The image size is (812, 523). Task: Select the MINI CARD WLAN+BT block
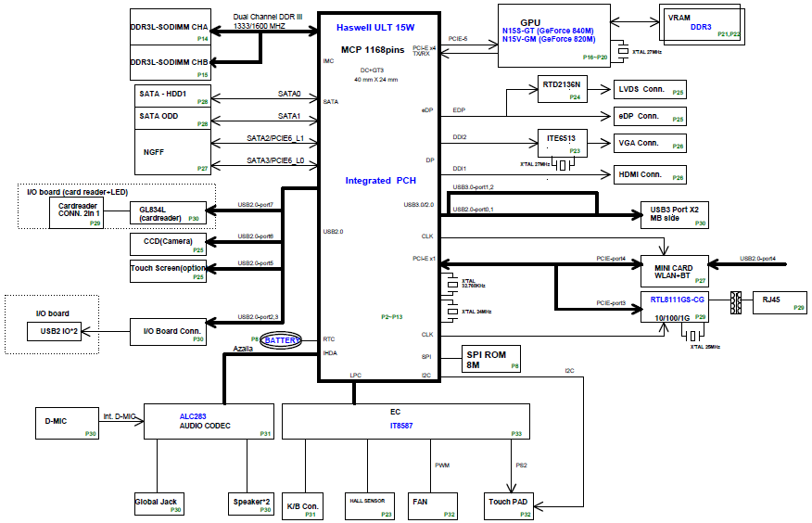point(675,272)
